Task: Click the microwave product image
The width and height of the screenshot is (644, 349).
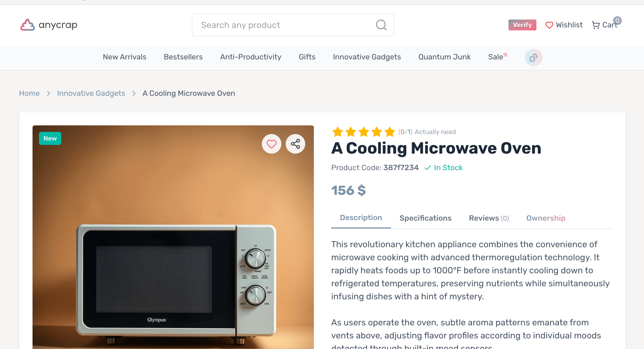Action: (173, 237)
